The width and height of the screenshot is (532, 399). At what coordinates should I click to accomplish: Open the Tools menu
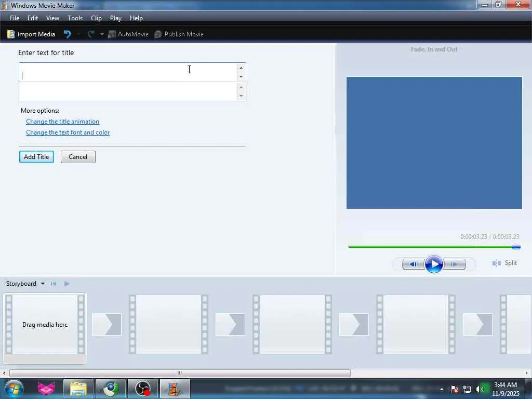pyautogui.click(x=75, y=18)
